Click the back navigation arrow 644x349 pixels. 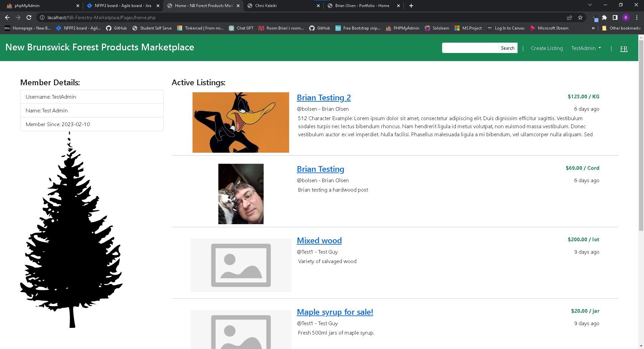[7, 17]
